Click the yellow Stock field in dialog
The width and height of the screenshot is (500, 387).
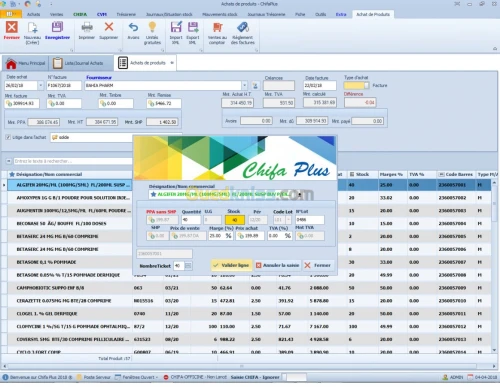(235, 220)
